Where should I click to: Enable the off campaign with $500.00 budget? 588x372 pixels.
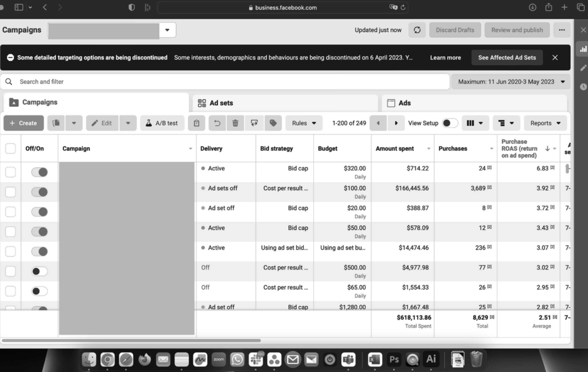(39, 271)
